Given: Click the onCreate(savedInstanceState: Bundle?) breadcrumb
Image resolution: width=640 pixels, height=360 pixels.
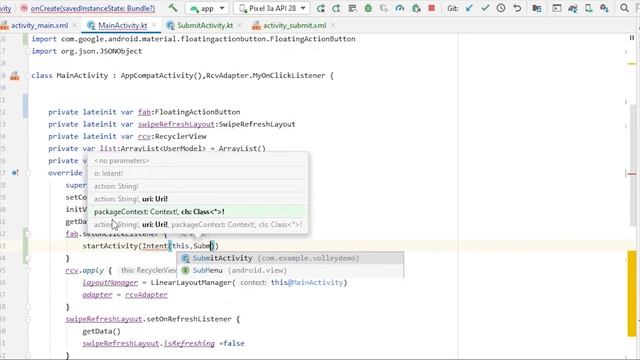Looking at the screenshot, I should (x=93, y=8).
